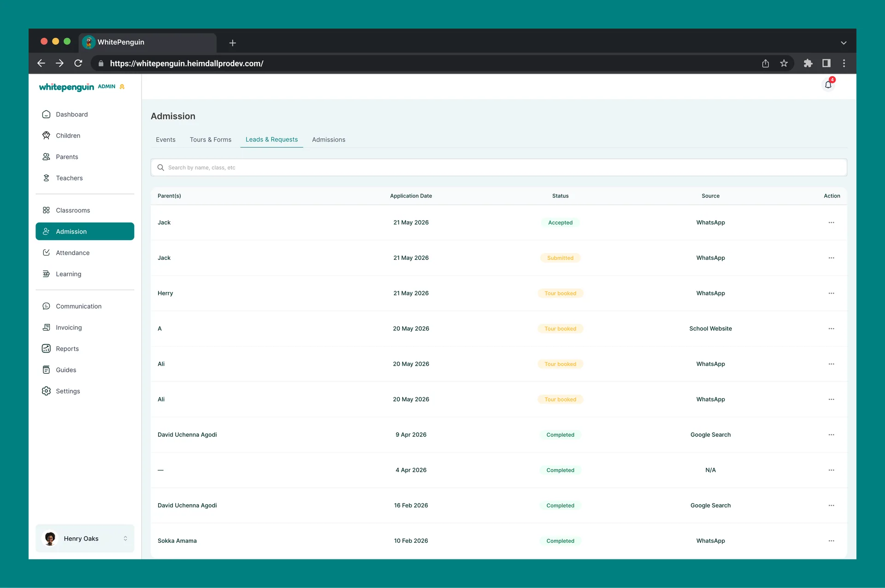Click the Children sidebar icon

click(46, 135)
